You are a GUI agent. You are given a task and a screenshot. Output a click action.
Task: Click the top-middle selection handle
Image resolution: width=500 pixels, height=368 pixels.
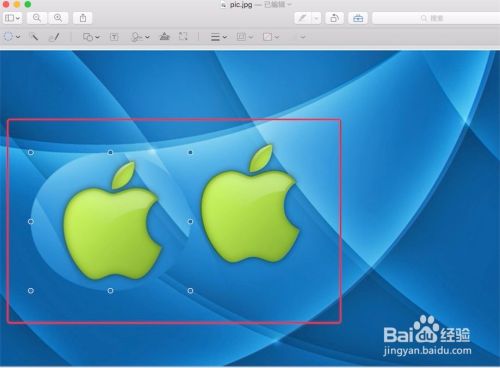coord(110,152)
